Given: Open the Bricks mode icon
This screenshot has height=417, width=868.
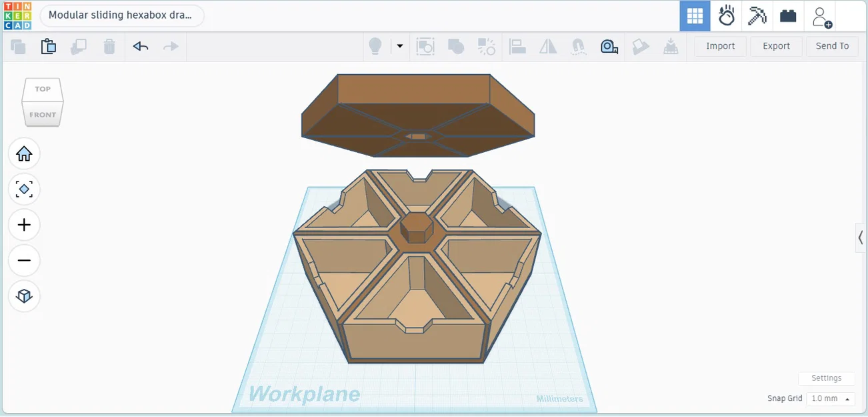Looking at the screenshot, I should point(788,16).
